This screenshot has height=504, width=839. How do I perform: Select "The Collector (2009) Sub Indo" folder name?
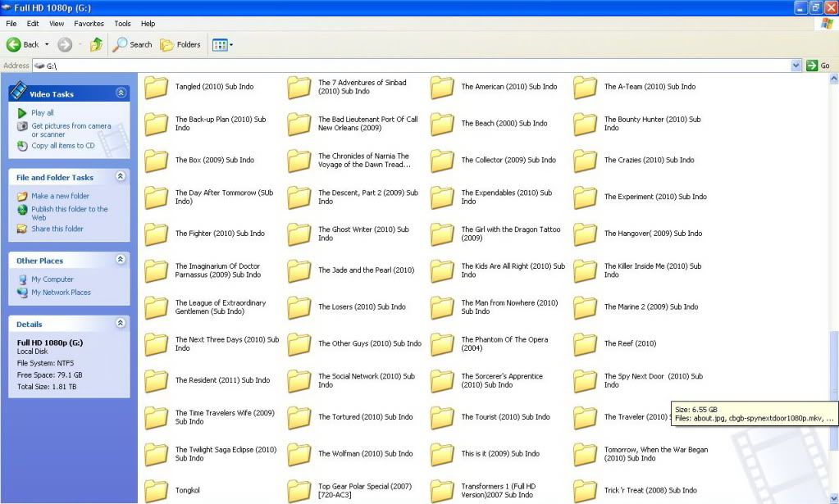(x=508, y=161)
